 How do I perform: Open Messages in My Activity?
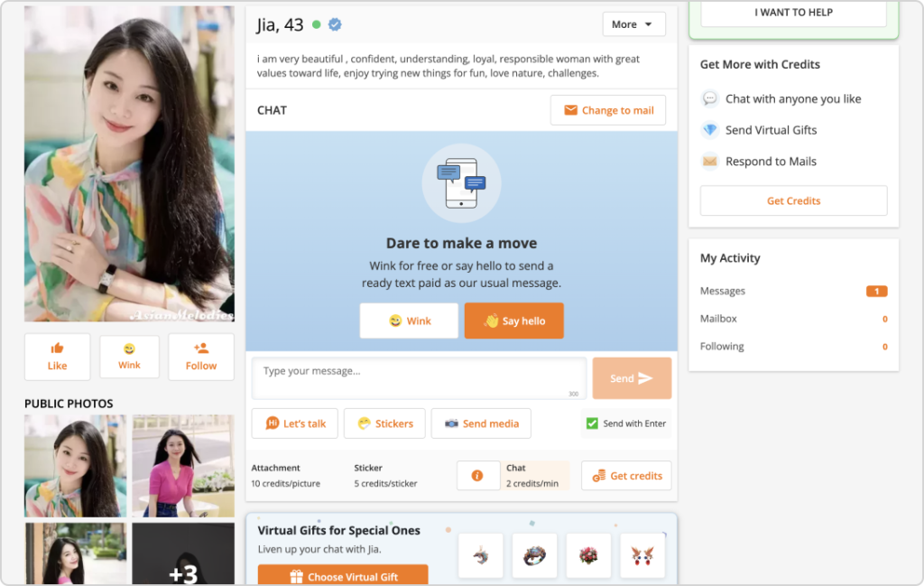pos(723,291)
